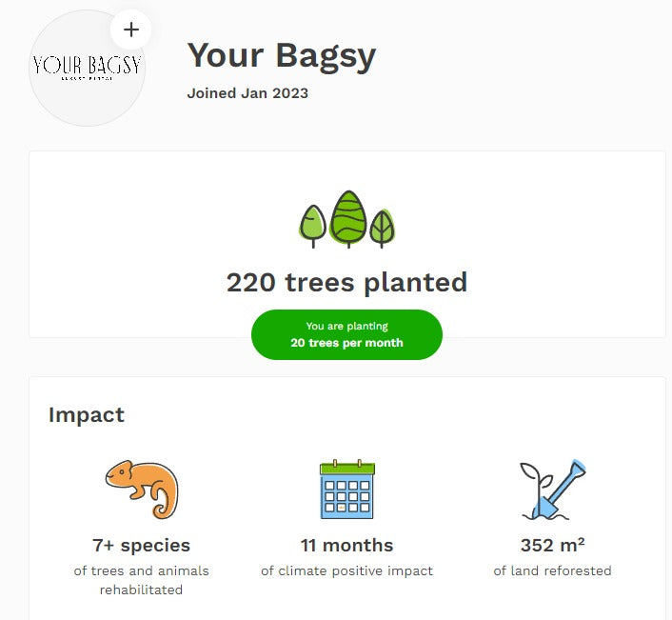Select the 7+ species statistic
Screen dimensions: 672x620
[x=141, y=546]
